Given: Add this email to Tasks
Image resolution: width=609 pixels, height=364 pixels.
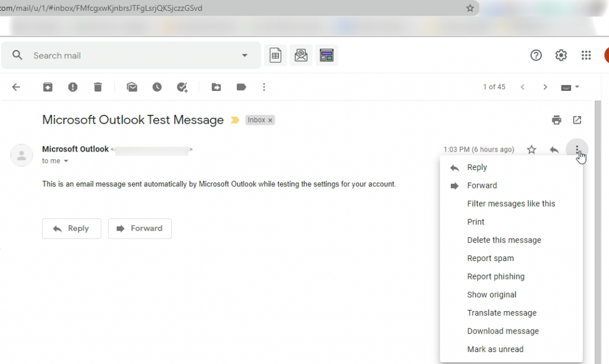Looking at the screenshot, I should (x=182, y=87).
